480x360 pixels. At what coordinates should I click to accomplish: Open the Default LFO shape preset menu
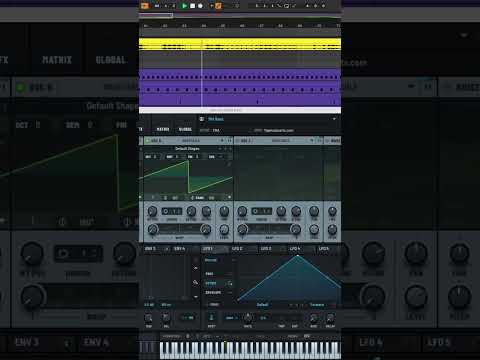(263, 305)
